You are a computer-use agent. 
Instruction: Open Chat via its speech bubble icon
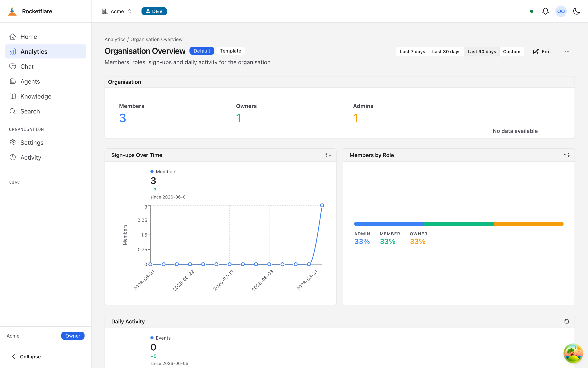click(13, 66)
